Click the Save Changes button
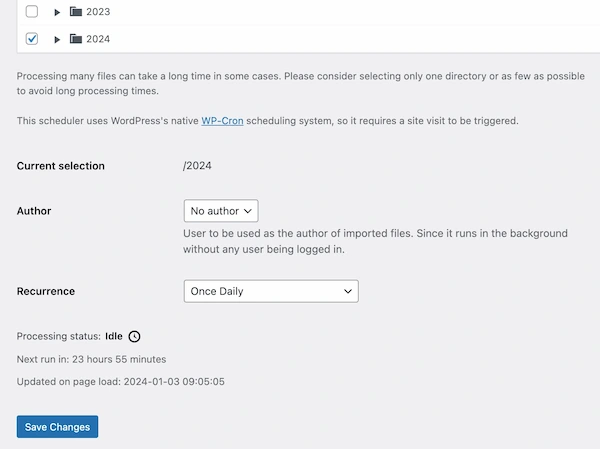This screenshot has width=600, height=449. (x=57, y=427)
